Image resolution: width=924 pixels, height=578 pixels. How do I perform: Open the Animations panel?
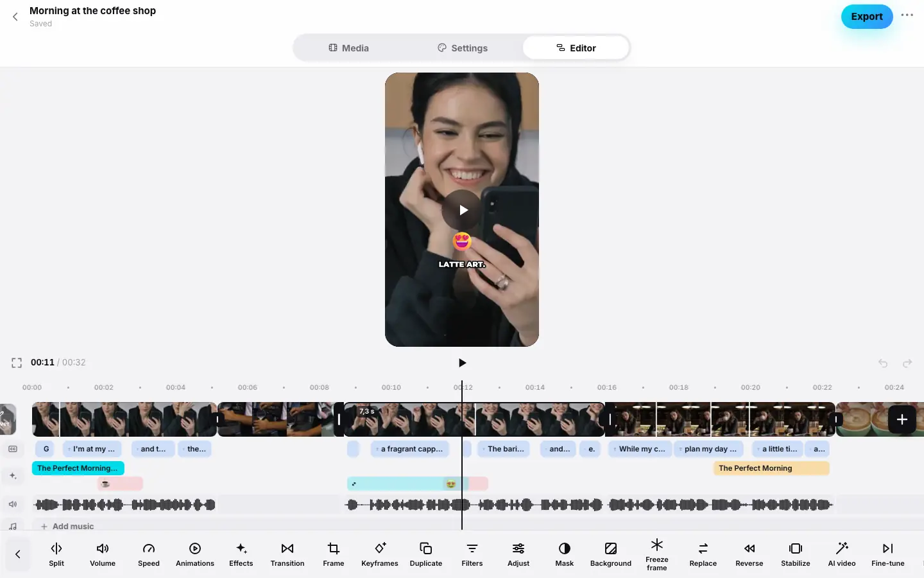pos(195,554)
